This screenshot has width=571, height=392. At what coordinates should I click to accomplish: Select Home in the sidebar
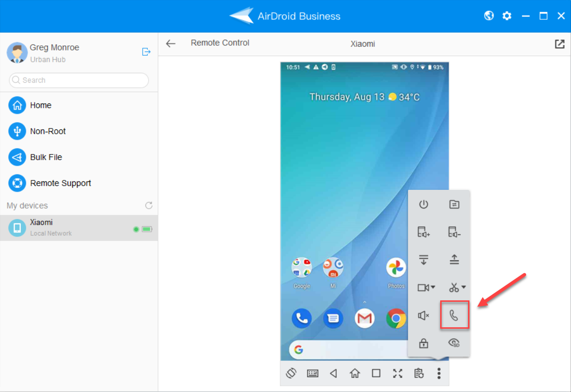(79, 105)
